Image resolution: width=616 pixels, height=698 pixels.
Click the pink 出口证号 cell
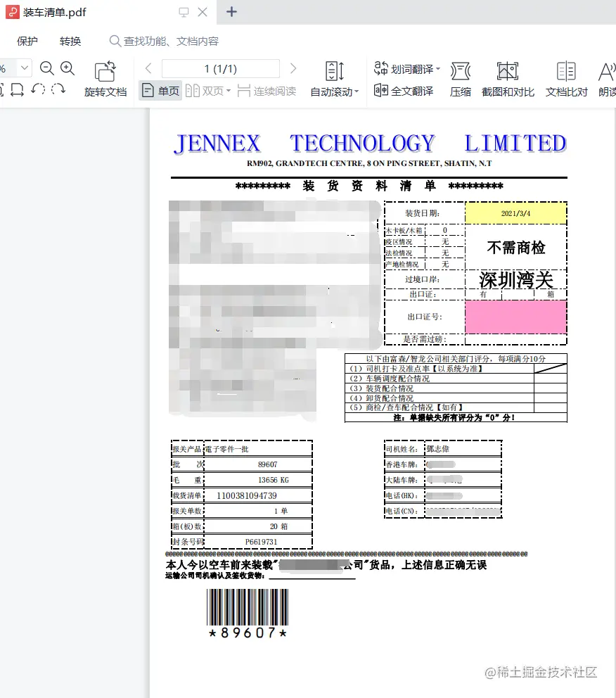[x=516, y=317]
